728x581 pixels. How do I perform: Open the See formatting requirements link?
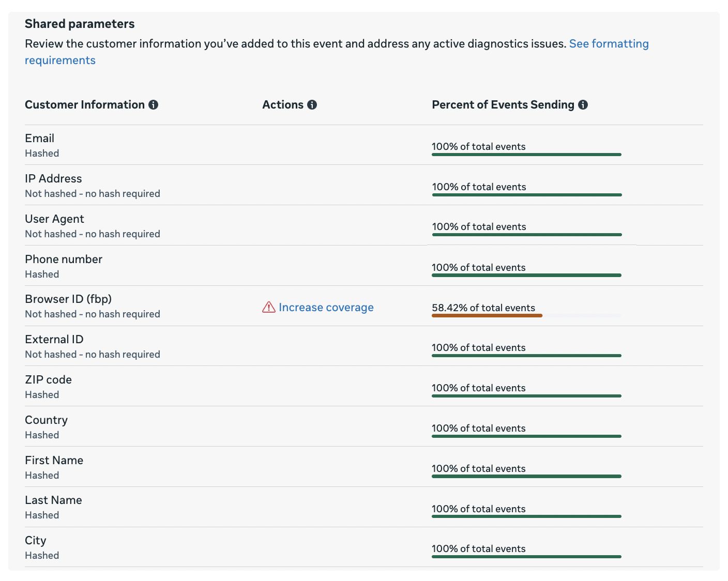pyautogui.click(x=609, y=44)
